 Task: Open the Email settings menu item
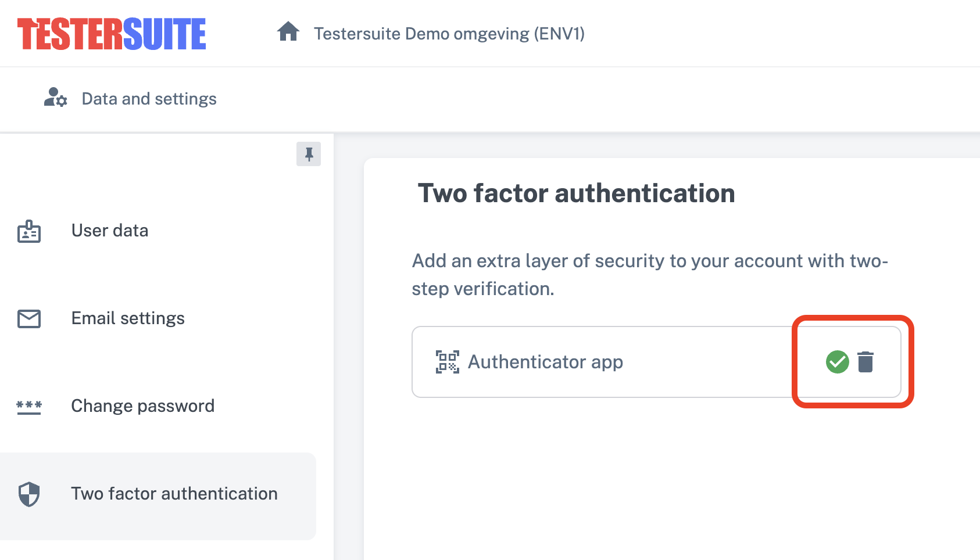point(128,318)
